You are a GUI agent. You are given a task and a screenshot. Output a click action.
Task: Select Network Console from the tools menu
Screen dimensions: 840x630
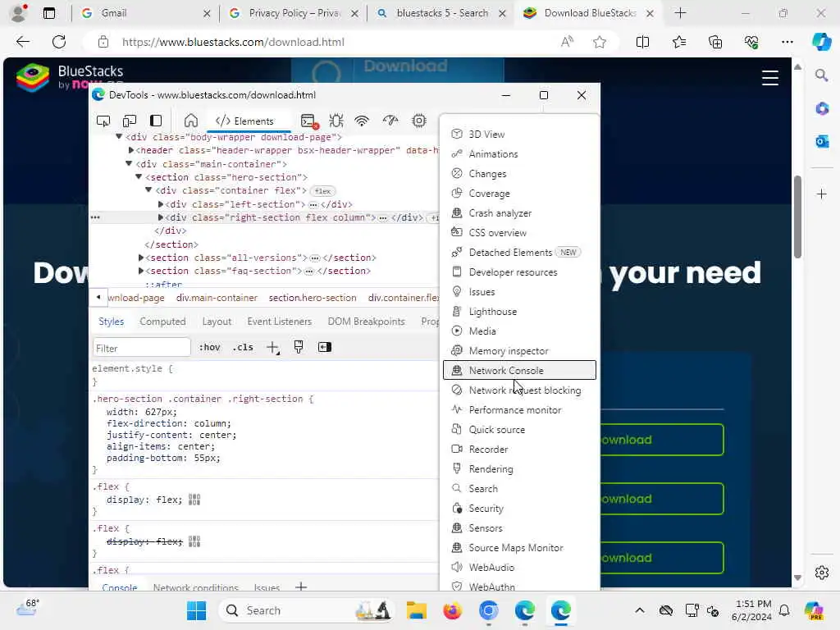519,370
